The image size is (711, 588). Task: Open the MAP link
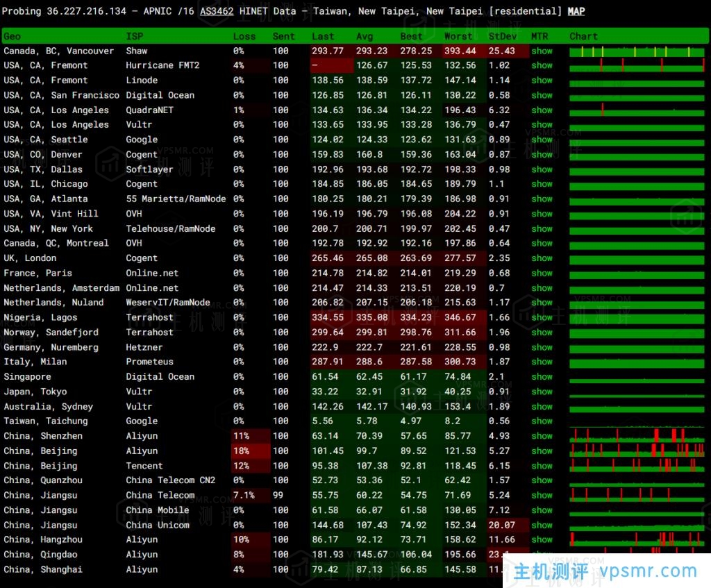point(576,11)
